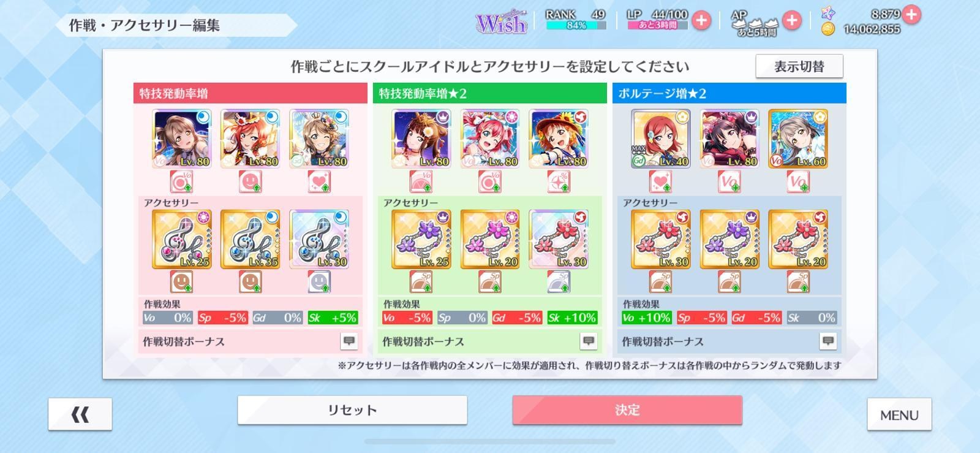Image resolution: width=980 pixels, height=453 pixels.
Task: Open blue strategy switch bonus speech bubble
Action: coord(828,341)
